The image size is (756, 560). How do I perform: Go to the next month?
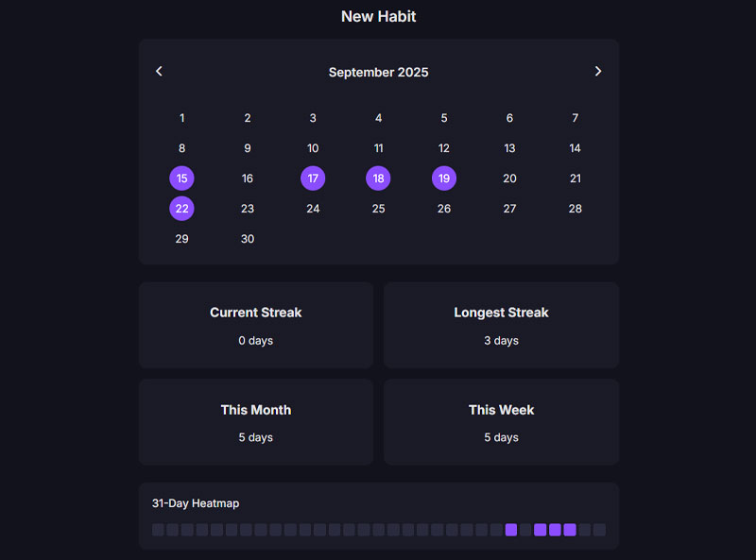point(598,72)
